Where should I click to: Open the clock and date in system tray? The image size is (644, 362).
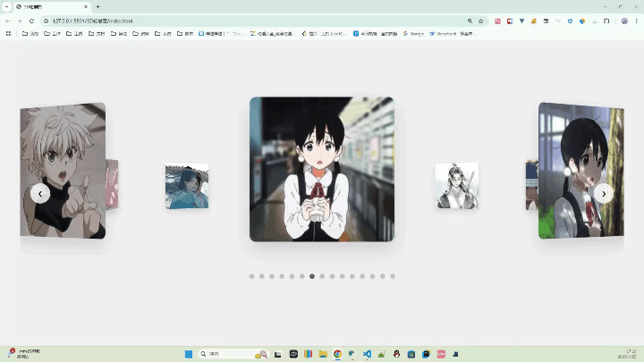627,354
